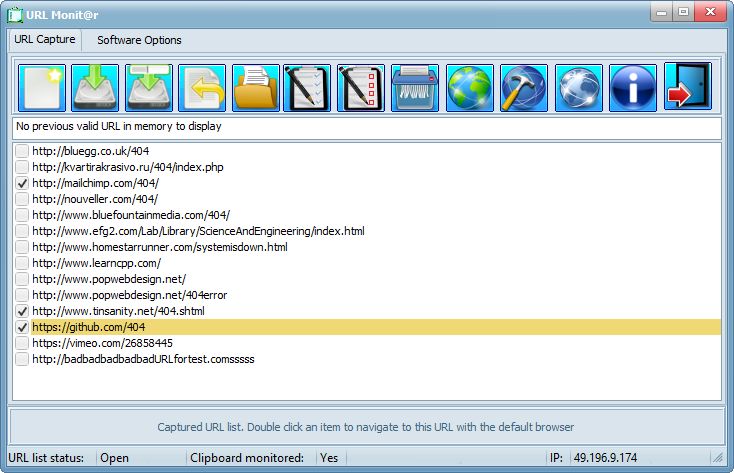The width and height of the screenshot is (734, 473).
Task: Uncheck the mailchimp.com/404/ checkbox
Action: [x=22, y=183]
